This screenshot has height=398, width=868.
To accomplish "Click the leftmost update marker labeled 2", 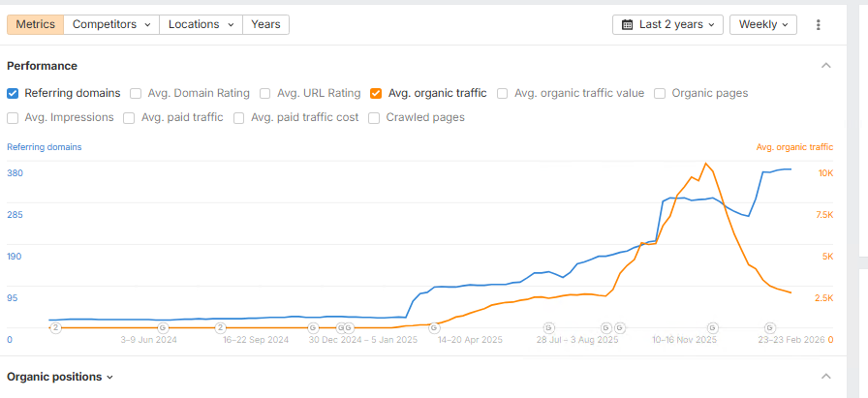I will tap(55, 328).
